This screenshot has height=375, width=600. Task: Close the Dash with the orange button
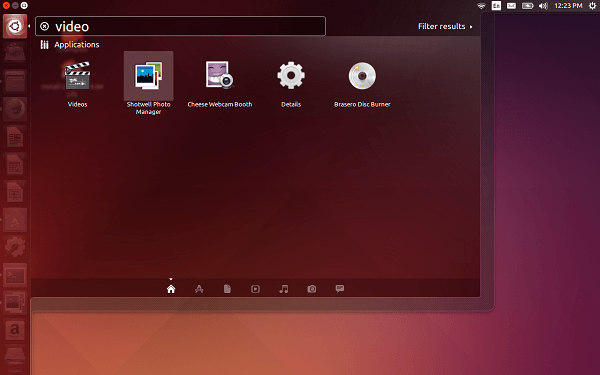click(x=6, y=5)
